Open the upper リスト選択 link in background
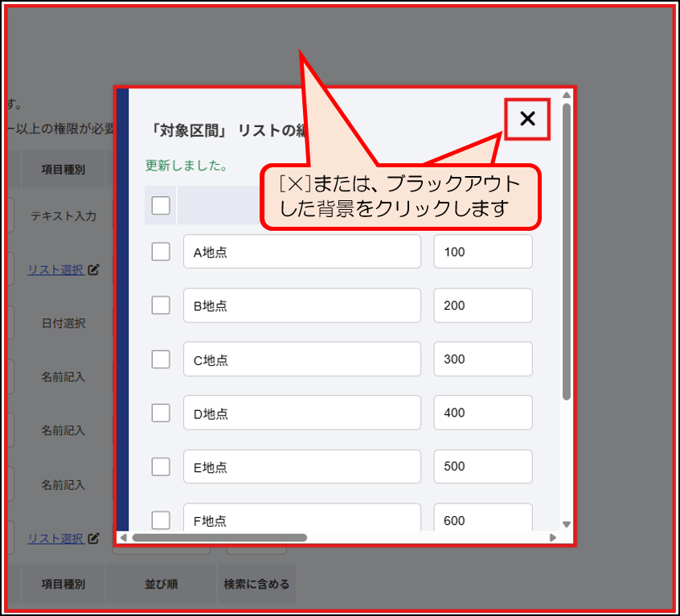Screen dimensions: 680x616 click(55, 270)
